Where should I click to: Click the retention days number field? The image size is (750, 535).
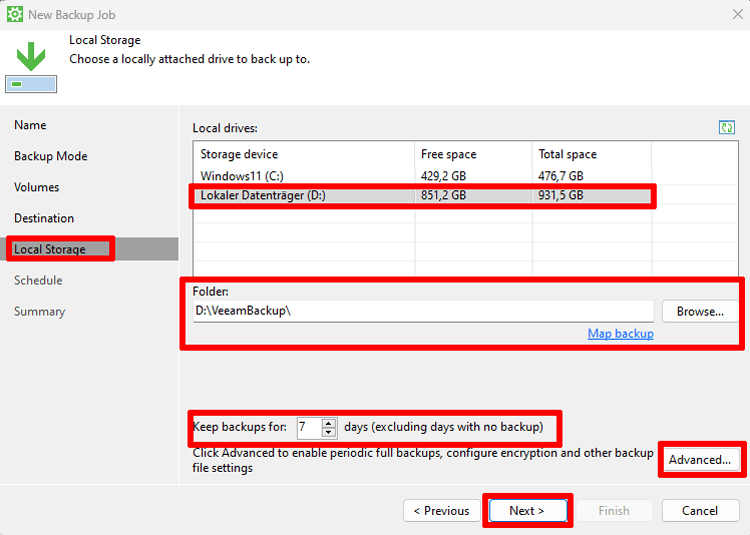pos(309,427)
